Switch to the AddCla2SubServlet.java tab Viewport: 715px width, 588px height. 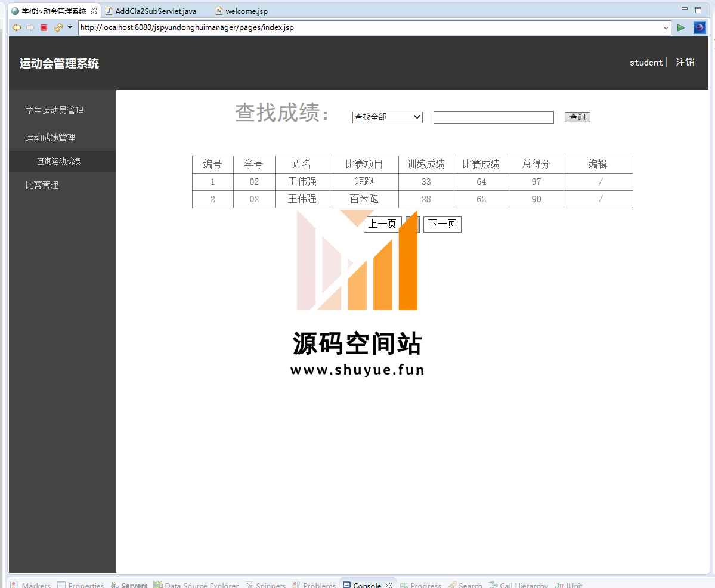point(151,11)
